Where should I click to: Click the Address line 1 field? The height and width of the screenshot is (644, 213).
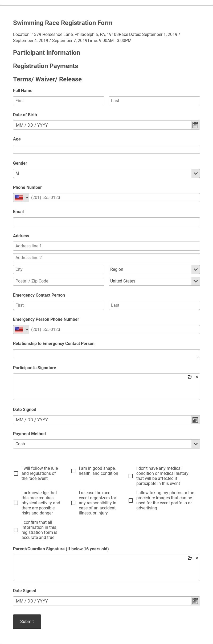pos(106,246)
